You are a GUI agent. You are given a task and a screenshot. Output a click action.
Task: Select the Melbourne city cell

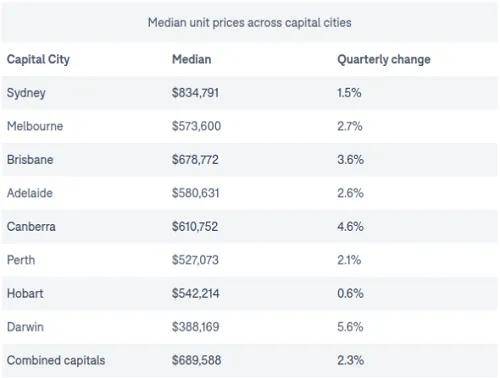pos(35,126)
